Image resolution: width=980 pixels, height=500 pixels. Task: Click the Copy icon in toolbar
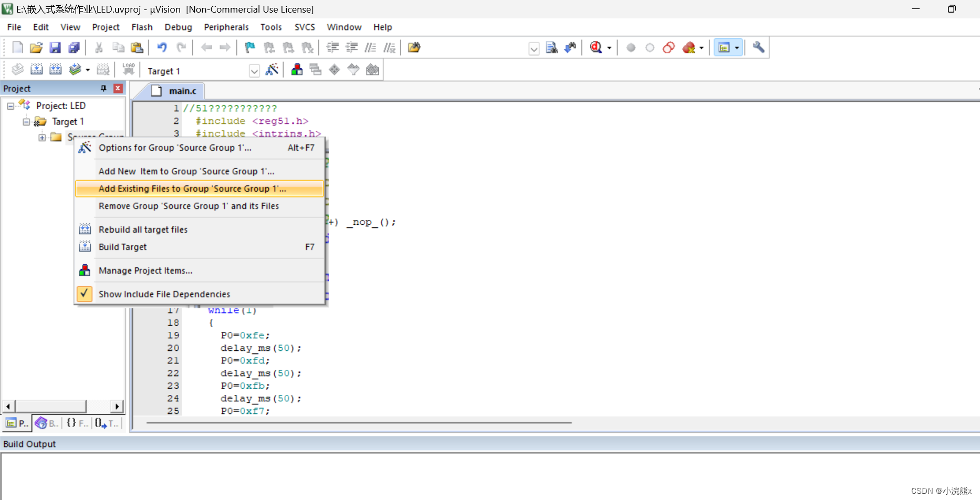118,48
